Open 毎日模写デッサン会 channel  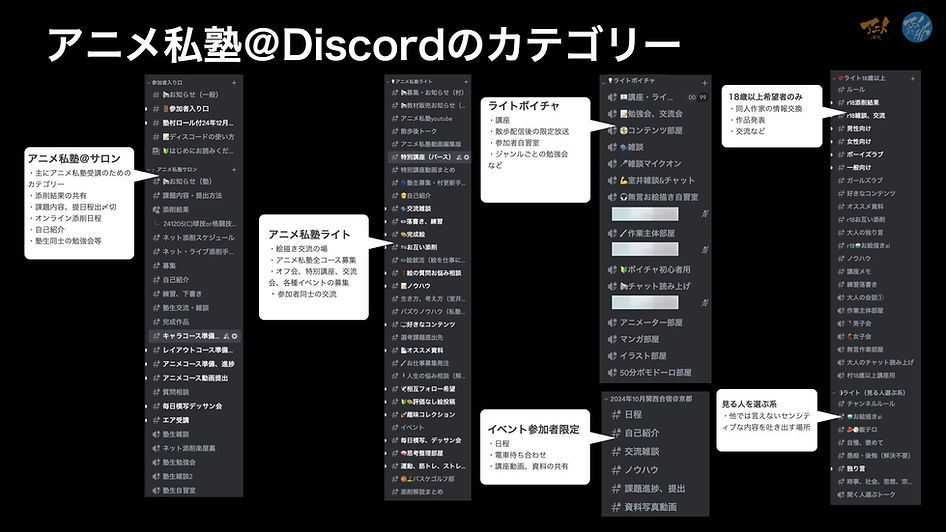[194, 406]
